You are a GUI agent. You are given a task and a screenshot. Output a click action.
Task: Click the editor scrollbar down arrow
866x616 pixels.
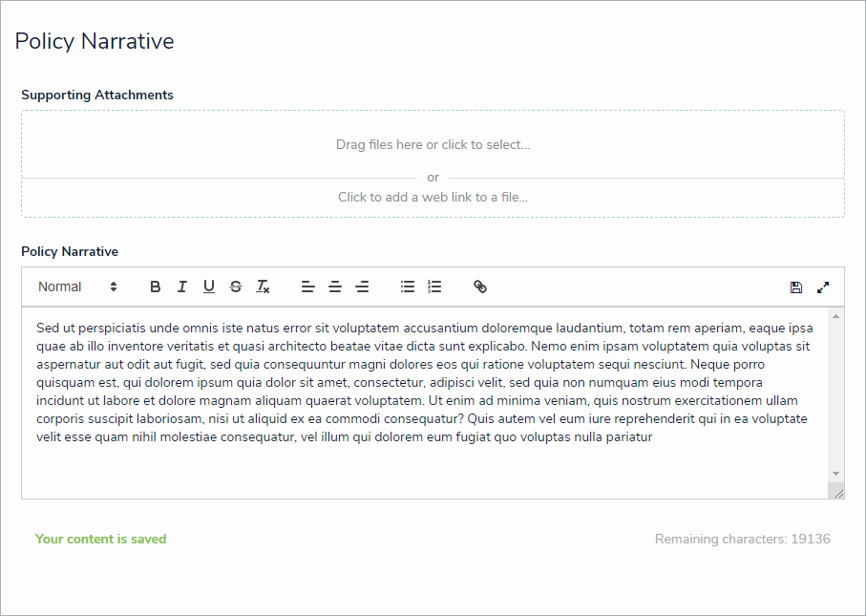point(836,474)
